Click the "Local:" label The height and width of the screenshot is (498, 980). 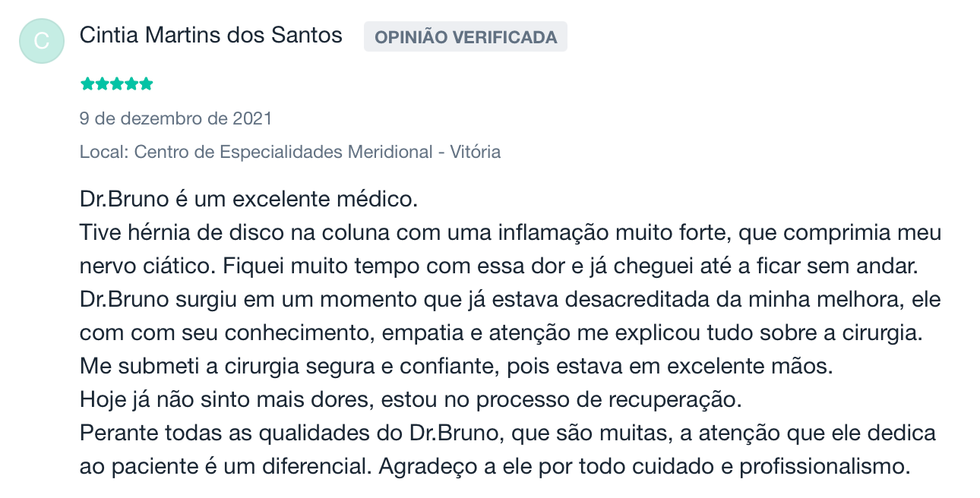coord(105,152)
